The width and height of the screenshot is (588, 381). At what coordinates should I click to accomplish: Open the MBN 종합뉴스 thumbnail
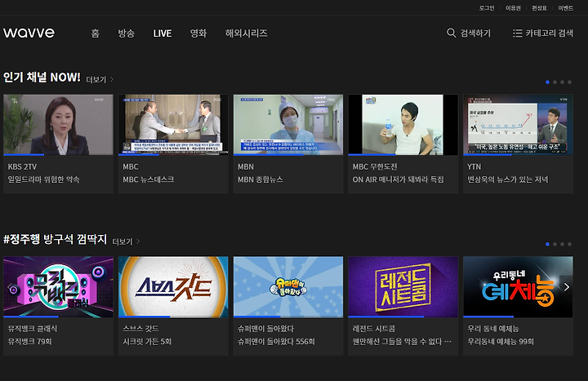pos(288,124)
